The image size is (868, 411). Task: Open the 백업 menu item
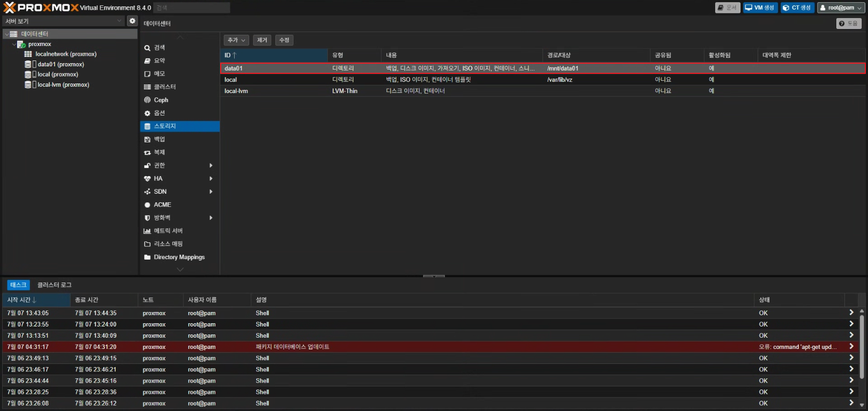click(180, 139)
